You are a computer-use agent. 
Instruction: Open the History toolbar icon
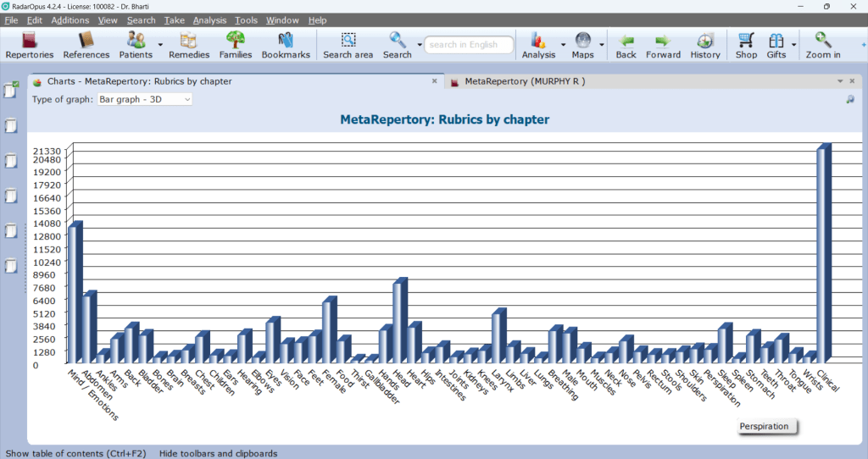click(705, 46)
